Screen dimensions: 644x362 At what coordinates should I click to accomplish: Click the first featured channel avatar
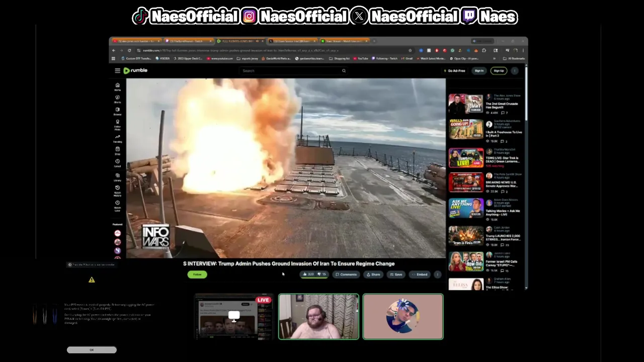118,233
